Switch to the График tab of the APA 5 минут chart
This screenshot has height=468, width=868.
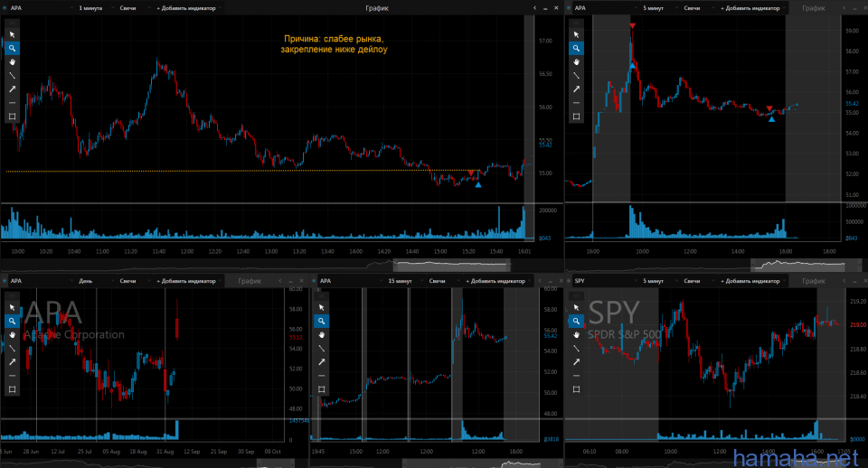coord(814,8)
